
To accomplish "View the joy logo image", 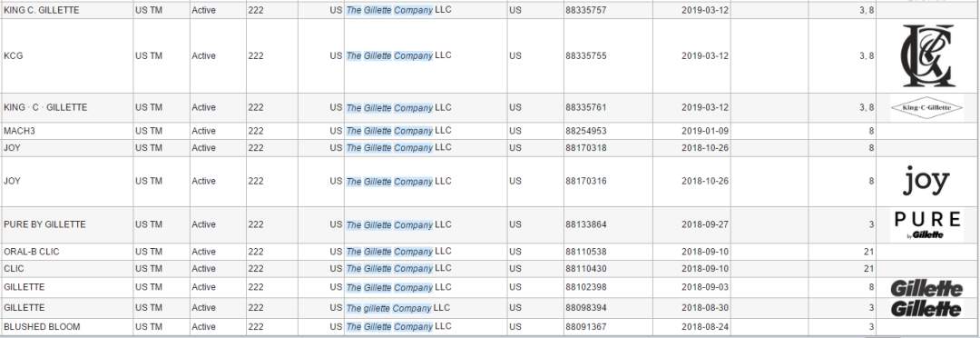I will (926, 181).
